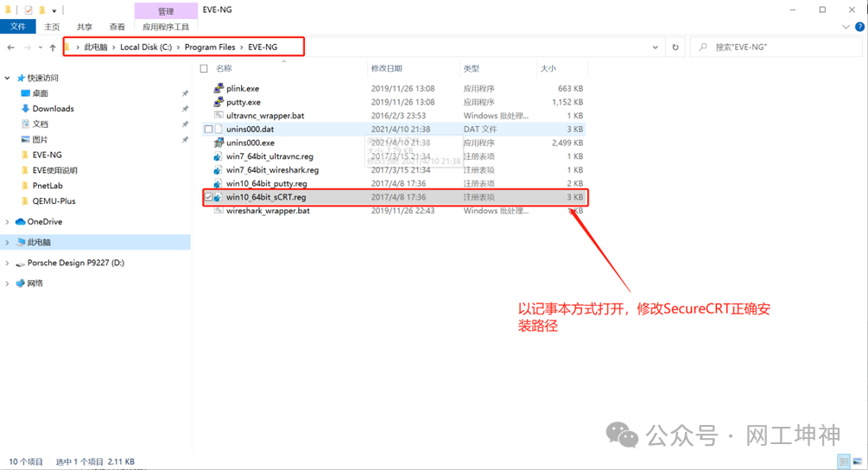Open OneDrive in navigation pane

(45, 221)
